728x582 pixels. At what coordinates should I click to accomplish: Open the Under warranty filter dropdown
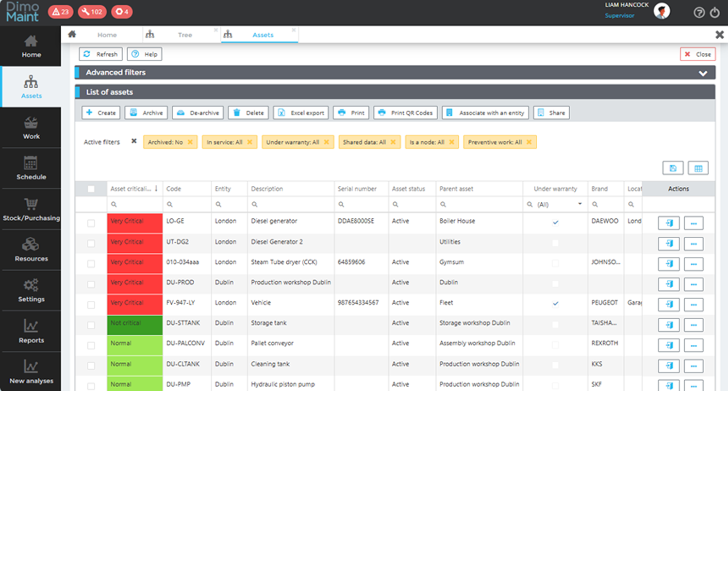(579, 204)
